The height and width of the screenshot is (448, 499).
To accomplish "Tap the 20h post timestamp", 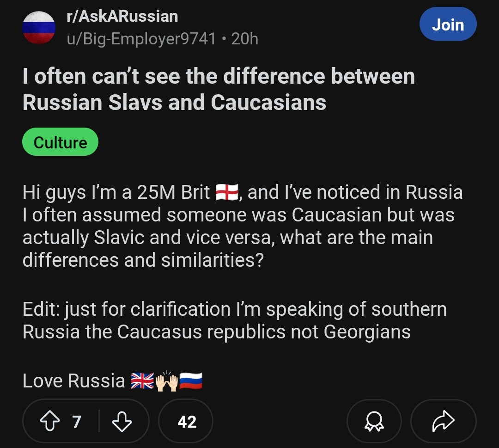I will coord(245,38).
